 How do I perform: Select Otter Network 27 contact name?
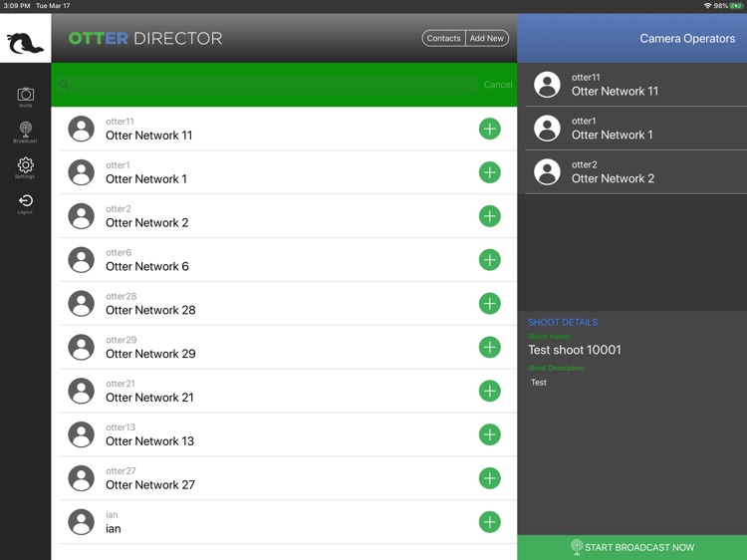coord(150,484)
